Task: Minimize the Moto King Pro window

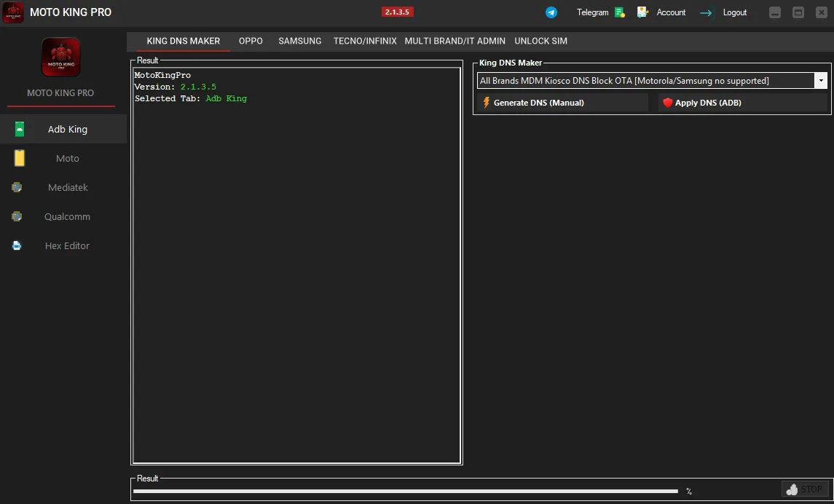Action: tap(775, 12)
